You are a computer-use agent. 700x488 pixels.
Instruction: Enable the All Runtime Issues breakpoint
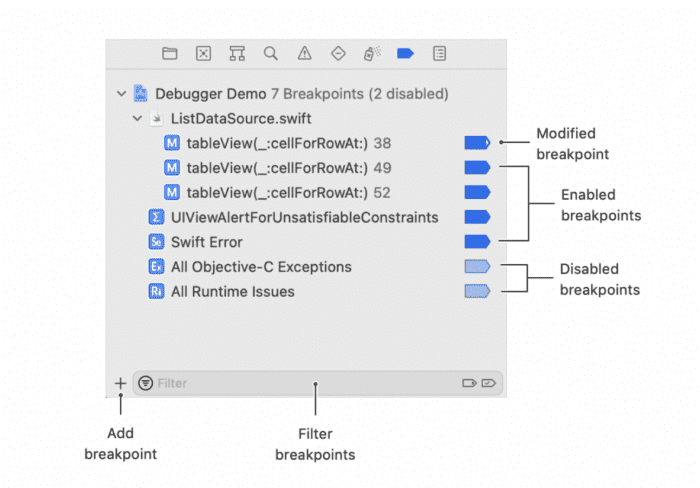pos(477,291)
